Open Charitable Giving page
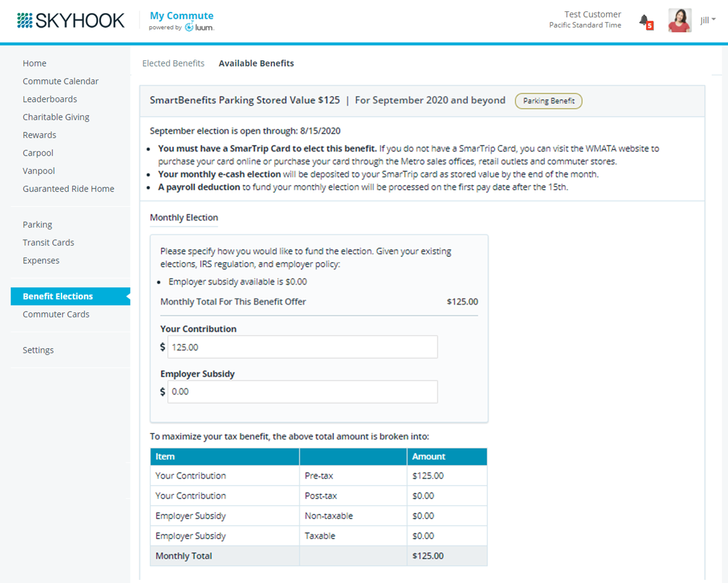The image size is (728, 583). pos(56,117)
